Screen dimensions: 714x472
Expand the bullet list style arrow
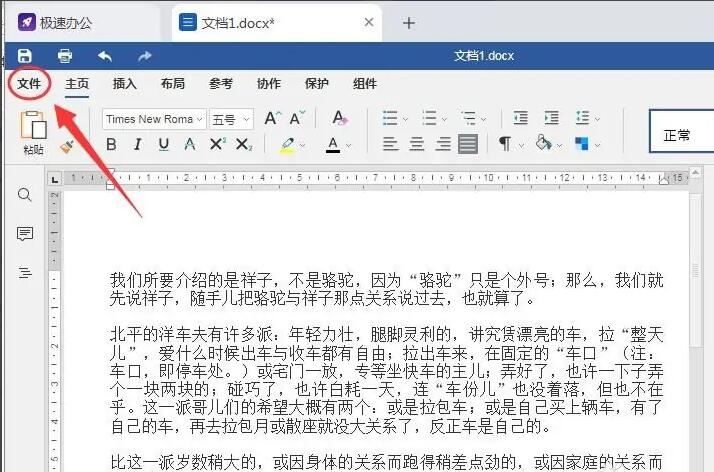tap(405, 119)
